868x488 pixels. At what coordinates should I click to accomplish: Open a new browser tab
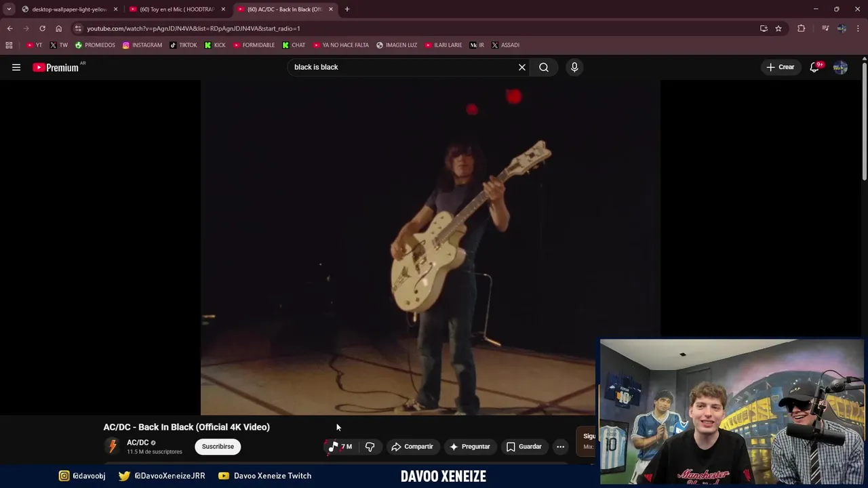(x=347, y=9)
